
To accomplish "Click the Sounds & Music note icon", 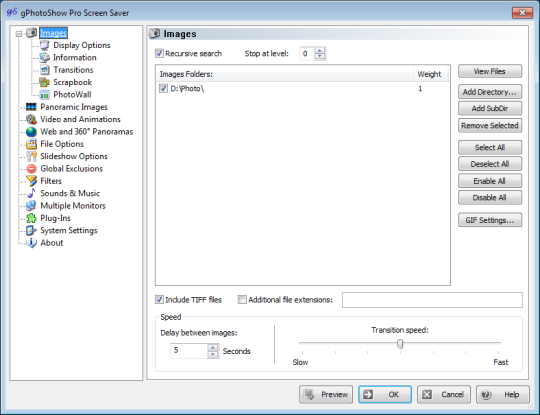I will 31,193.
